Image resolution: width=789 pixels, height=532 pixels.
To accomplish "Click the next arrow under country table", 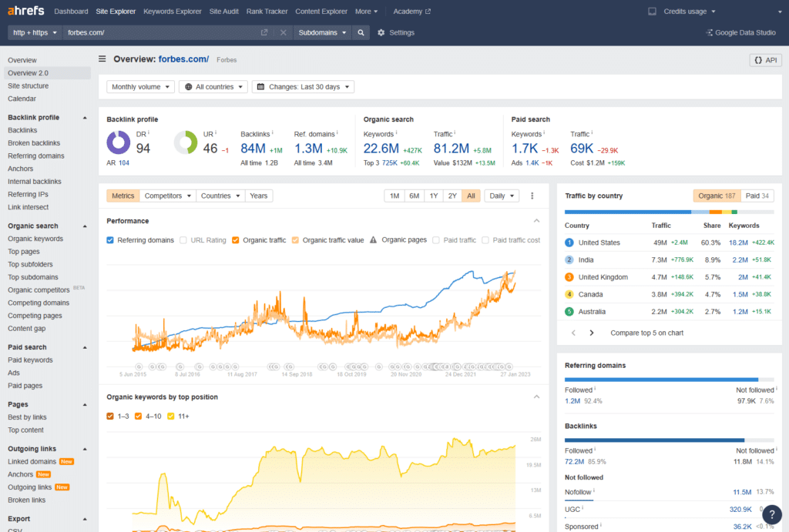I will 592,333.
